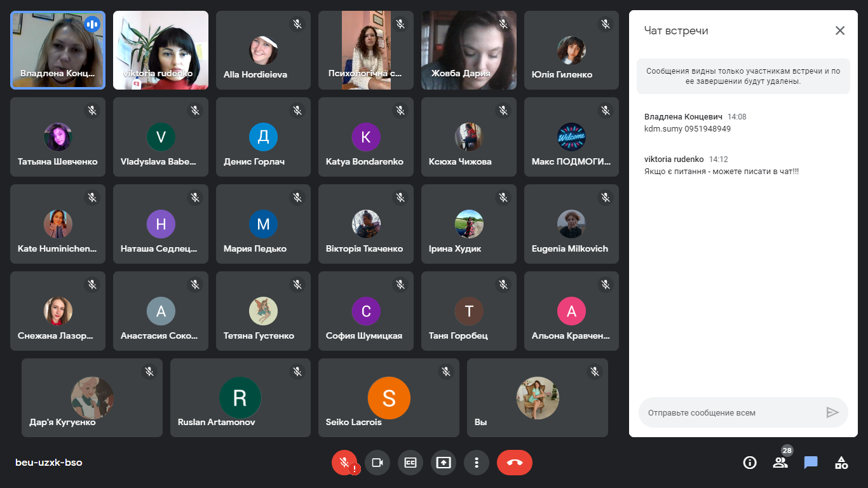Select Владлена Концевич's video tile

(x=58, y=50)
